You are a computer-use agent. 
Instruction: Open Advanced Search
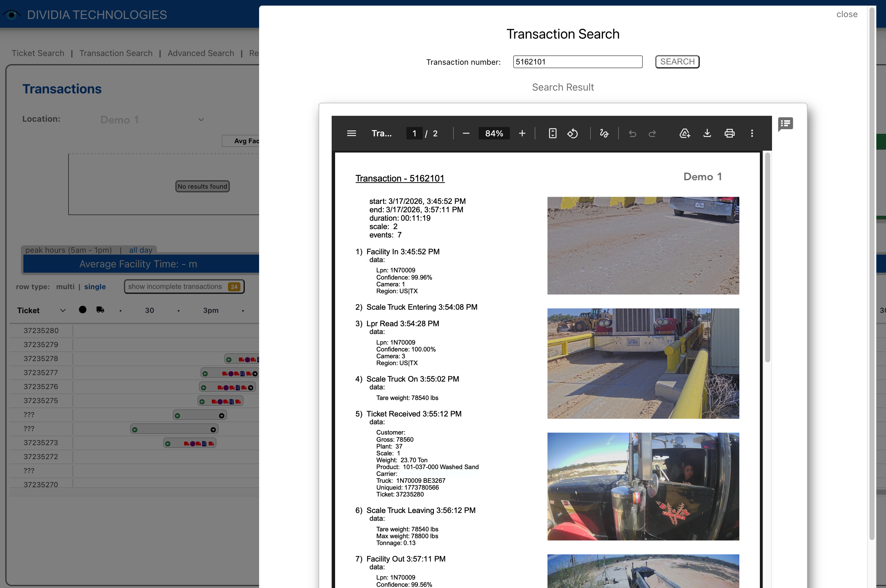pyautogui.click(x=201, y=53)
